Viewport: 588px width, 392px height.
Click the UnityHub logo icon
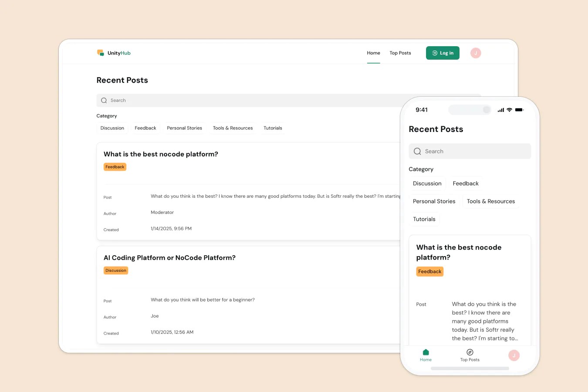pyautogui.click(x=101, y=53)
